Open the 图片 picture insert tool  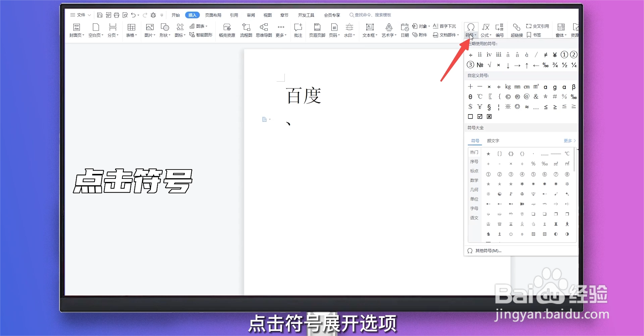click(149, 30)
